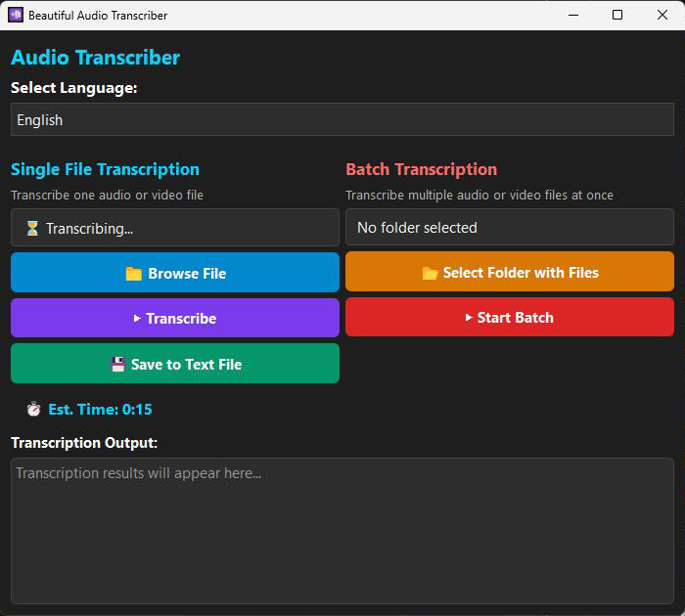Click 'Transcribe multiple audio or video files' description
The image size is (685, 616).
pos(479,195)
